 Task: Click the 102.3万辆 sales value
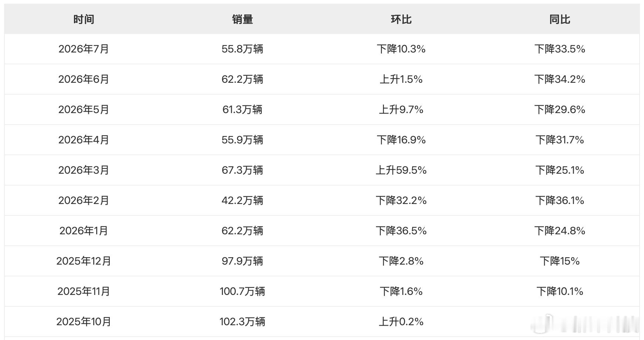click(x=243, y=322)
